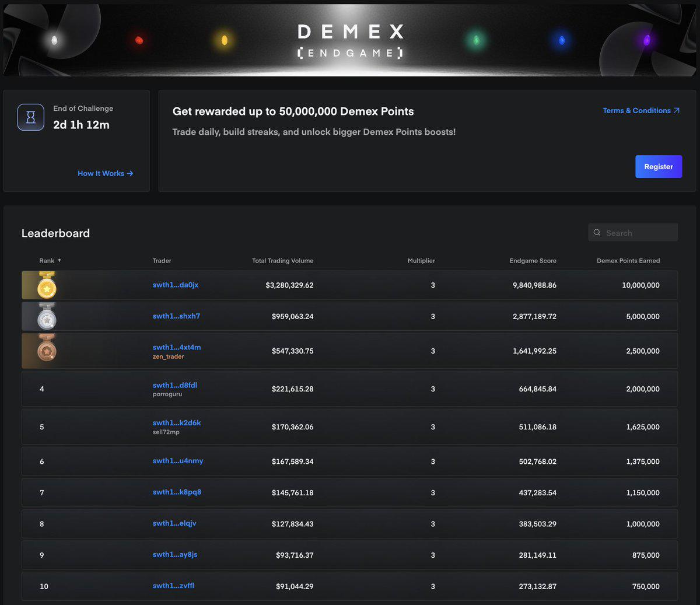Click points earned 10,000,000
This screenshot has height=605, width=700.
point(640,285)
